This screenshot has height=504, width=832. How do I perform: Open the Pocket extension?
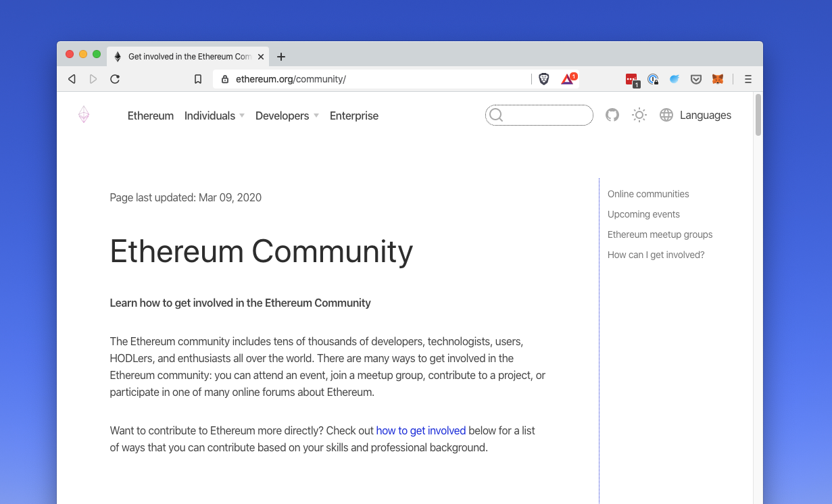(695, 79)
